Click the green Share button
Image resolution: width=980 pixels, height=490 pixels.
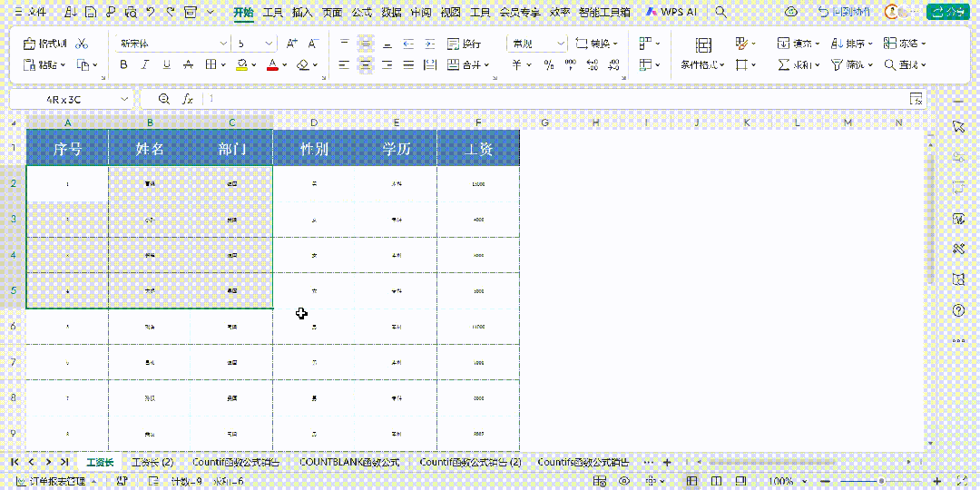(x=946, y=13)
